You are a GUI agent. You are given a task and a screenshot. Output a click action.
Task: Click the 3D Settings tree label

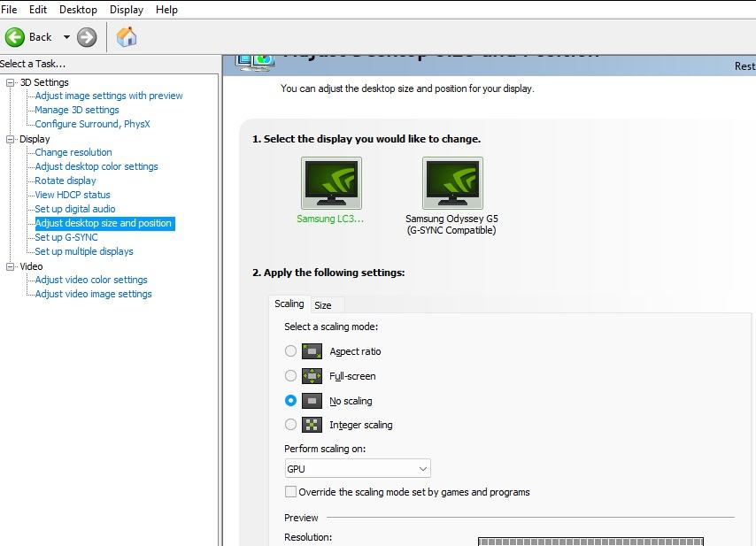[44, 82]
